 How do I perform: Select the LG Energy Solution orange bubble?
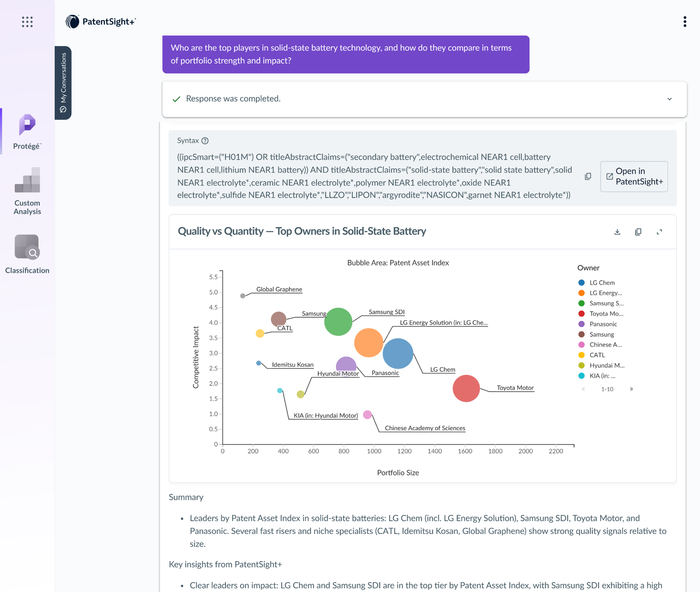tap(369, 342)
